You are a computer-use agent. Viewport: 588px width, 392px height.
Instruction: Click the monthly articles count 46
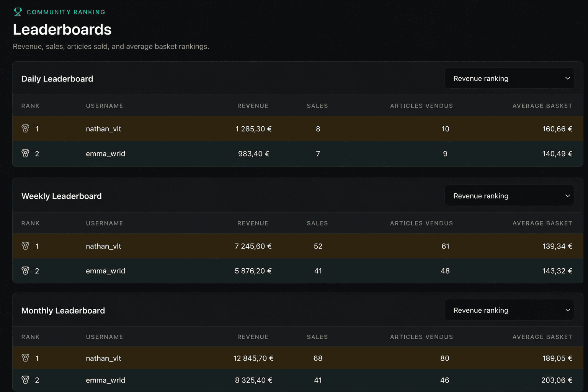click(x=445, y=380)
